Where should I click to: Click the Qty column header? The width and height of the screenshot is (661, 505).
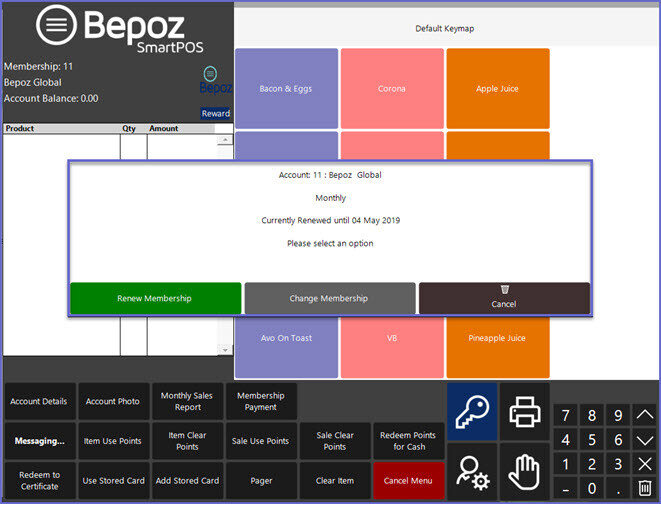pos(129,128)
